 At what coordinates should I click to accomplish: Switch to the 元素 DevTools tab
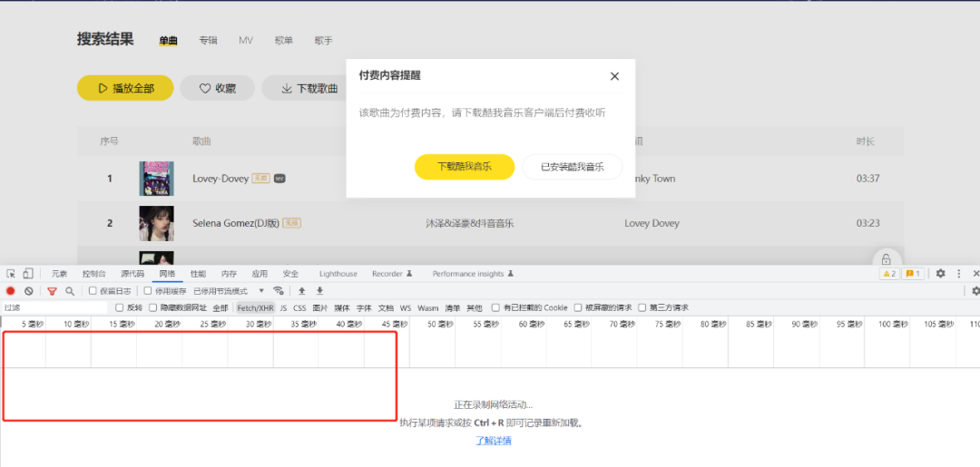coord(59,274)
